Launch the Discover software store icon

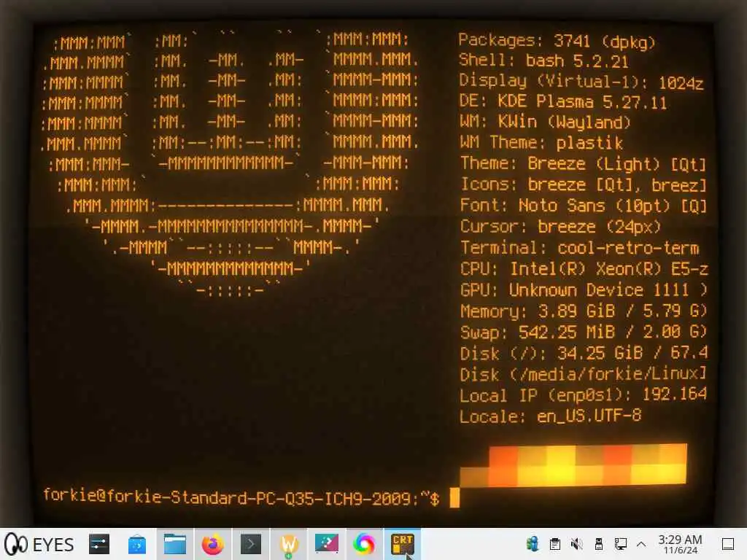coord(137,544)
